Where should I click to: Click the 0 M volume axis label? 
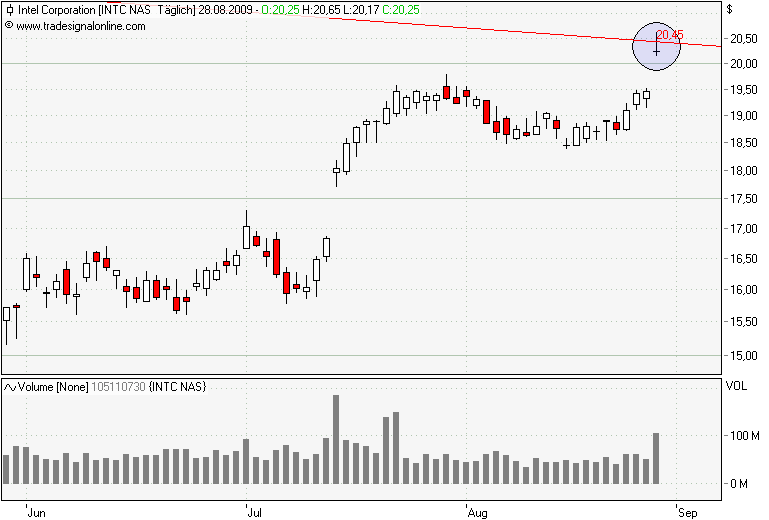pyautogui.click(x=739, y=484)
